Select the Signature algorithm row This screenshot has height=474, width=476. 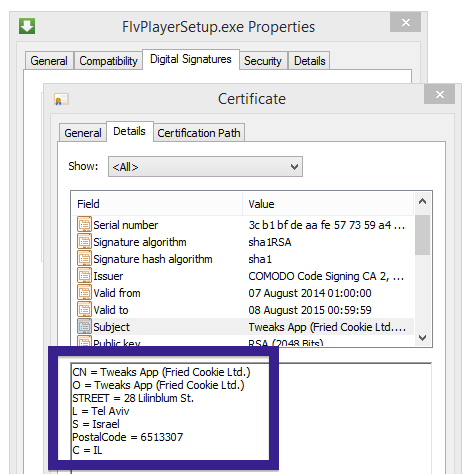click(x=243, y=242)
